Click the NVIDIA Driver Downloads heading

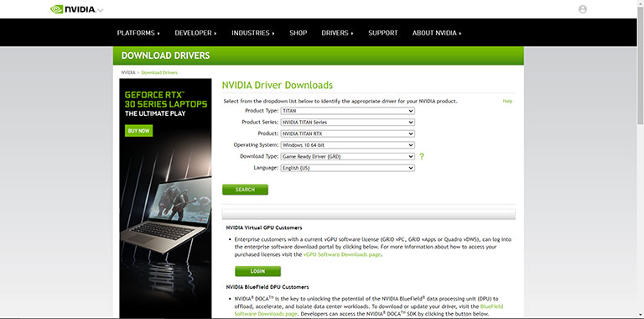pos(278,85)
